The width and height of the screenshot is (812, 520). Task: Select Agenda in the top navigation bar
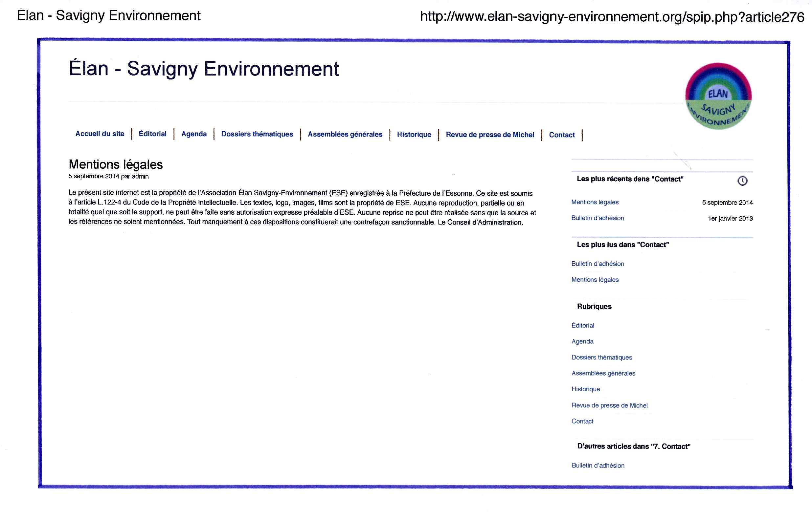pyautogui.click(x=194, y=134)
